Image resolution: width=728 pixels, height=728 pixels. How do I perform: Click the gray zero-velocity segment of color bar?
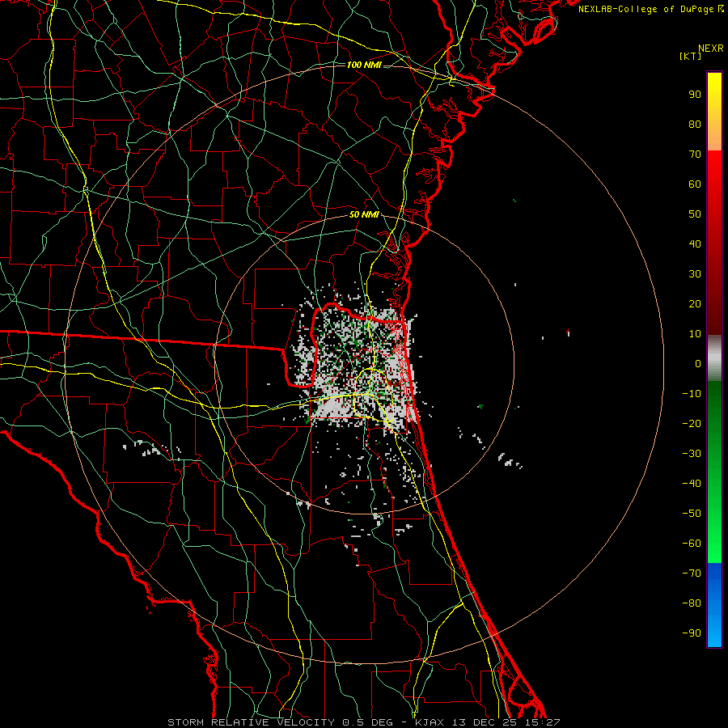coord(714,358)
